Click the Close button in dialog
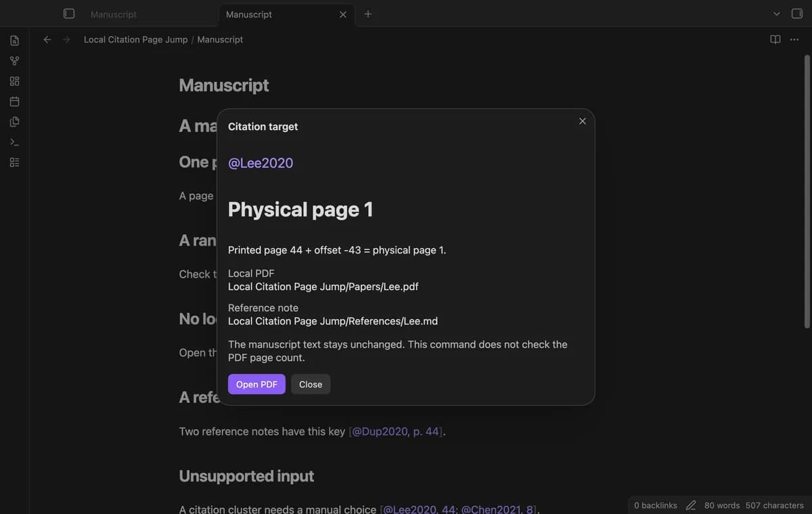The height and width of the screenshot is (514, 812). [311, 384]
